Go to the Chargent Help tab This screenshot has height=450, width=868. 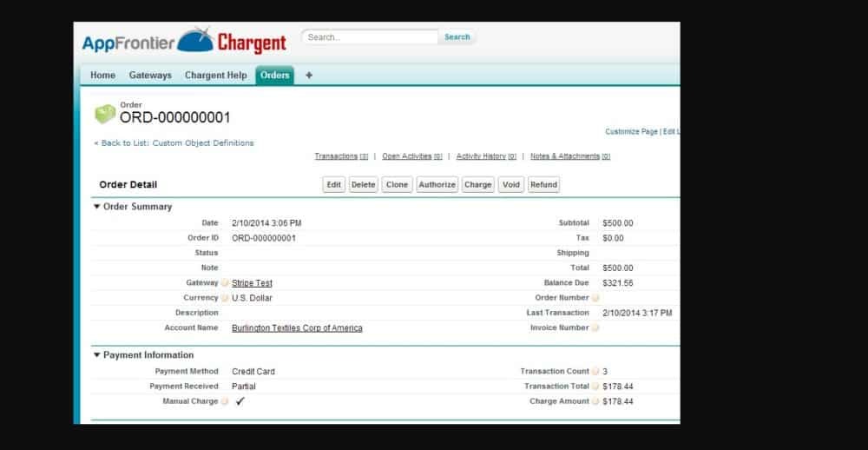(x=215, y=76)
